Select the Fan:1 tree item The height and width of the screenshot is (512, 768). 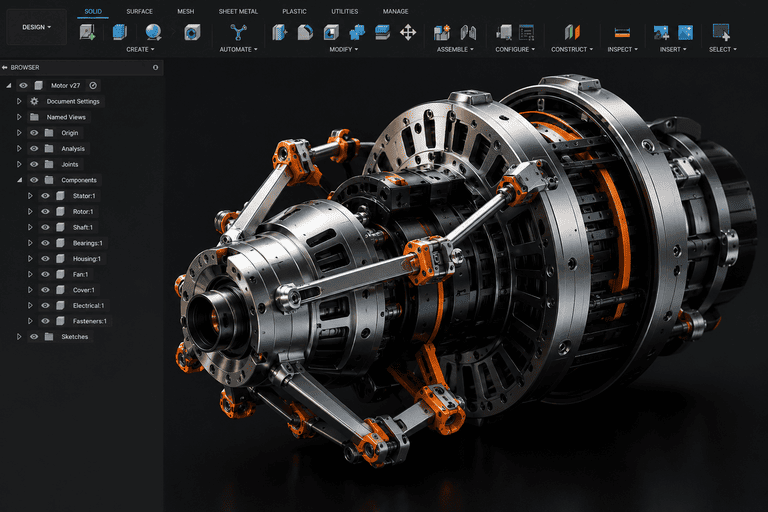[x=80, y=274]
